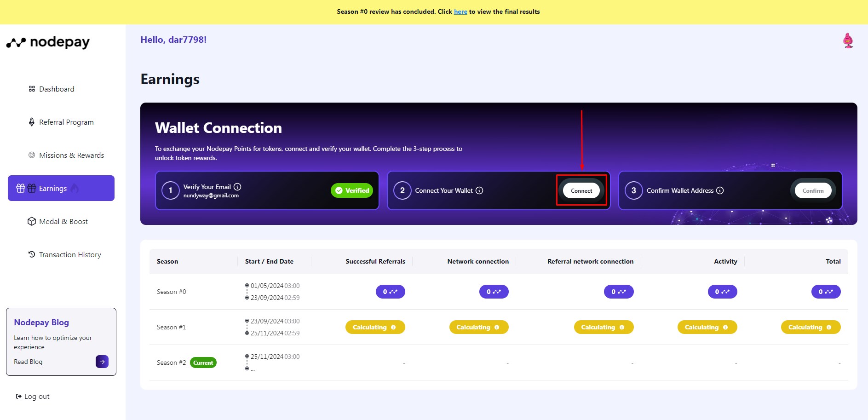The height and width of the screenshot is (420, 868).
Task: Click the green Verified badge
Action: [x=352, y=190]
